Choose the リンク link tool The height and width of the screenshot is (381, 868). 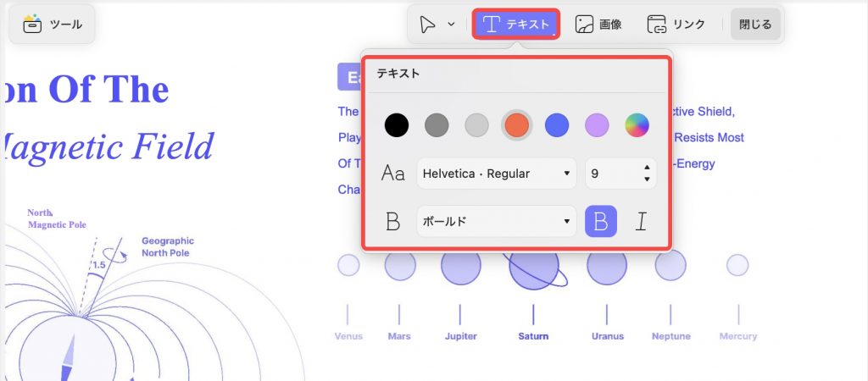[x=676, y=25]
